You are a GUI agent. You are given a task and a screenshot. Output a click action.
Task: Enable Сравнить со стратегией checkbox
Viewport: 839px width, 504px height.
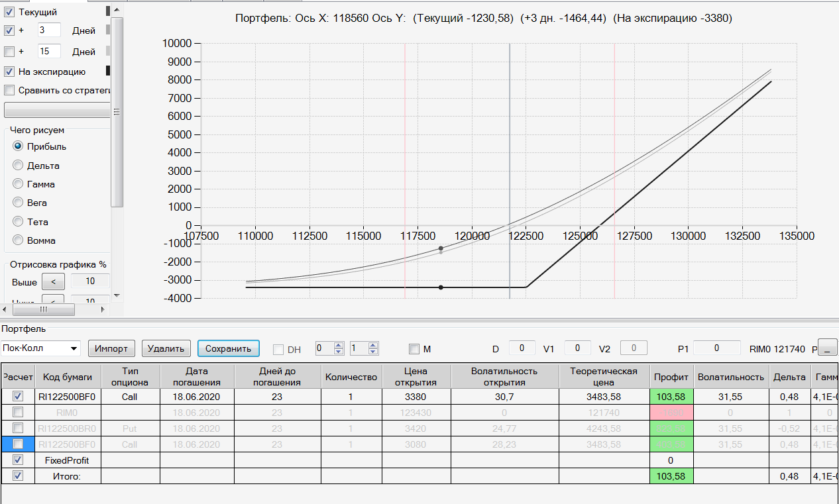click(9, 90)
